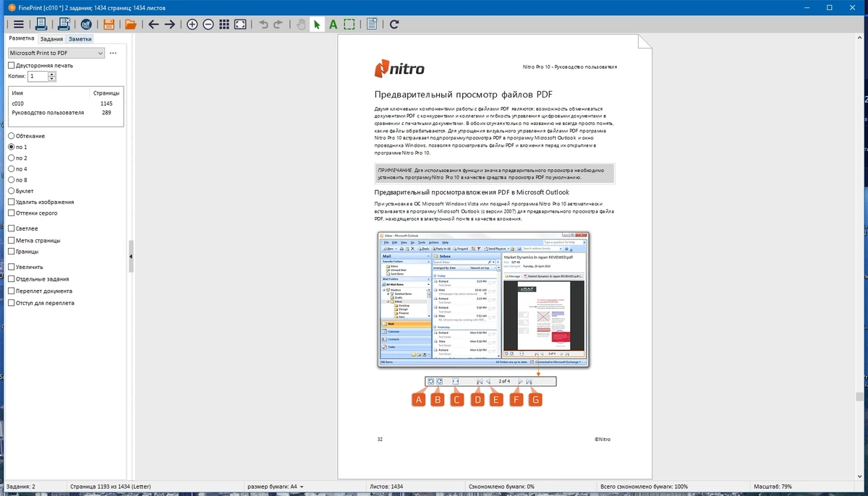Select job Руководство пользователя in list
Image resolution: width=868 pixels, height=496 pixels.
65,113
